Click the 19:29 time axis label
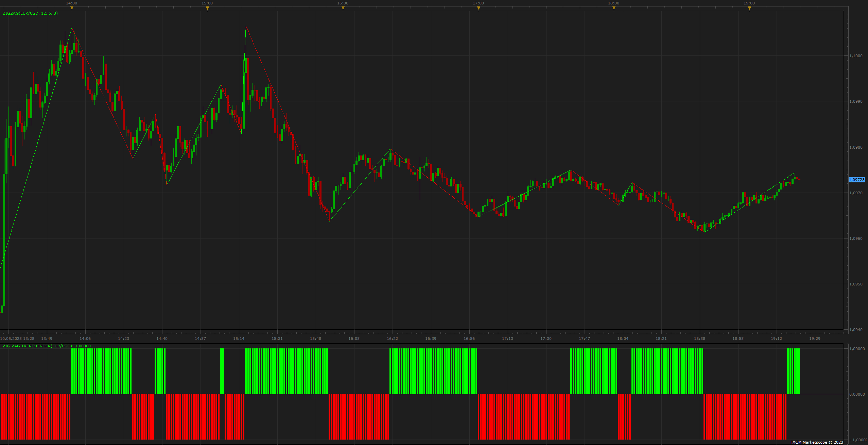 [815, 339]
